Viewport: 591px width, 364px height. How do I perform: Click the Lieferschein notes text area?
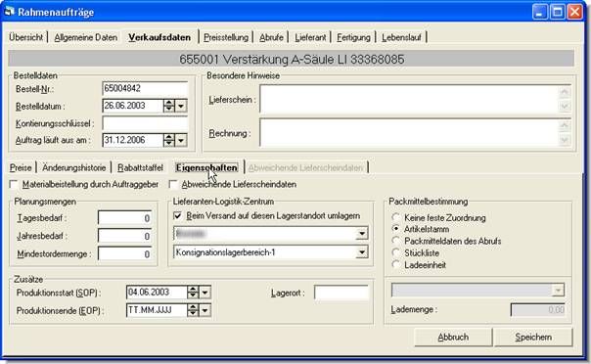click(x=409, y=99)
